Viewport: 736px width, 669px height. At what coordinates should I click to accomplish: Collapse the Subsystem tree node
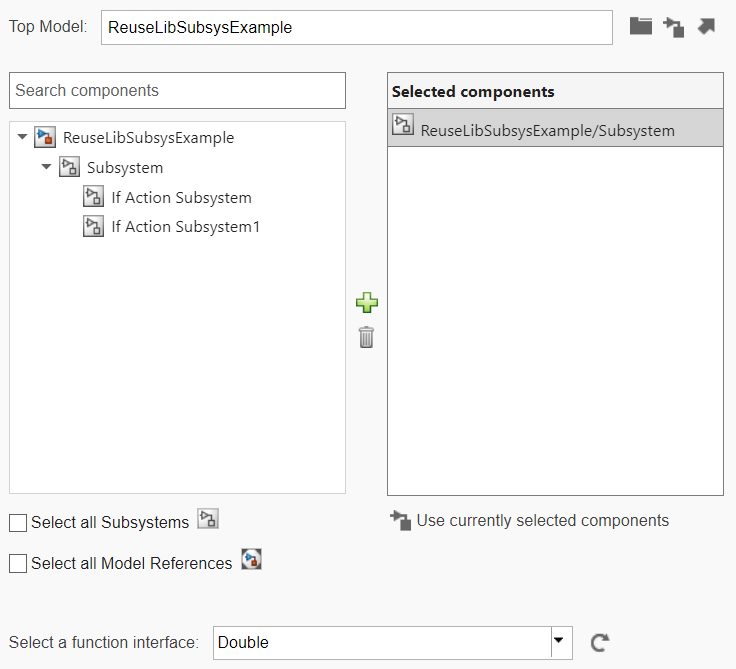coord(46,167)
